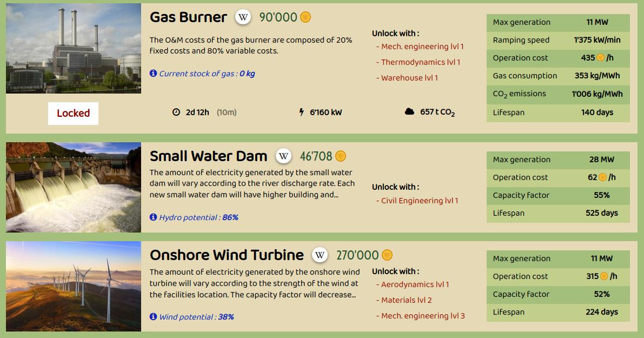
Task: Click the info icon beside Hydro potential
Action: coord(153,217)
